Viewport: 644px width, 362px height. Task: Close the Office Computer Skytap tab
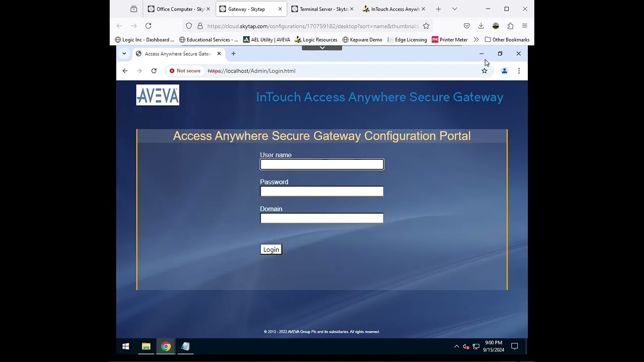(208, 9)
